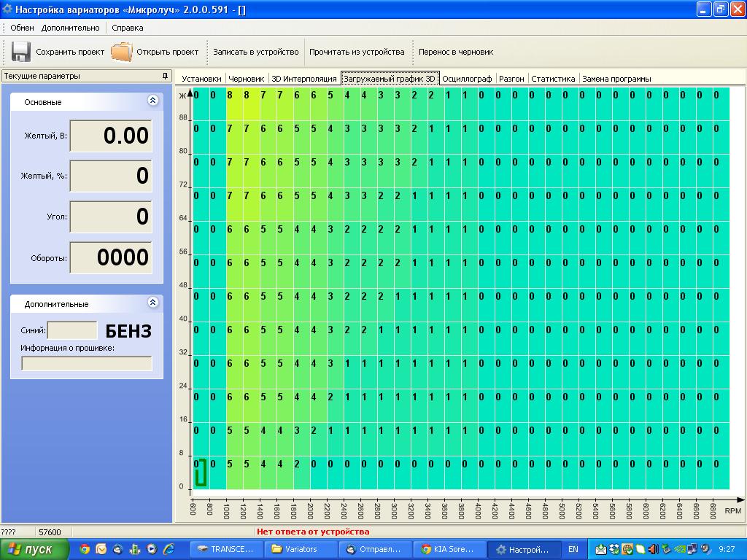Open the Справка menu
Screen dimensions: 747x560
[x=128, y=28]
